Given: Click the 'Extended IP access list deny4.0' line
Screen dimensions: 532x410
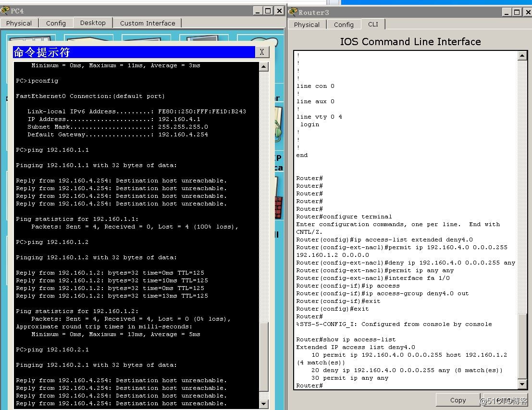Looking at the screenshot, I should (356, 347).
